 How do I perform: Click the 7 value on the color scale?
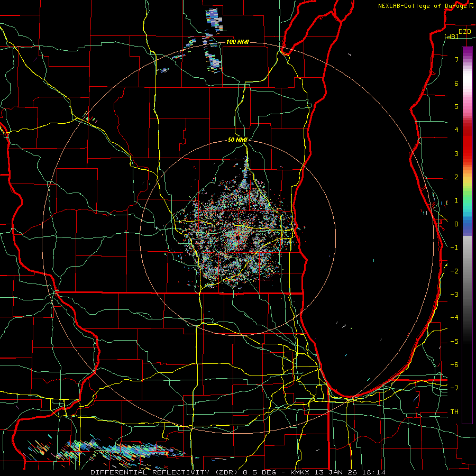point(456,59)
